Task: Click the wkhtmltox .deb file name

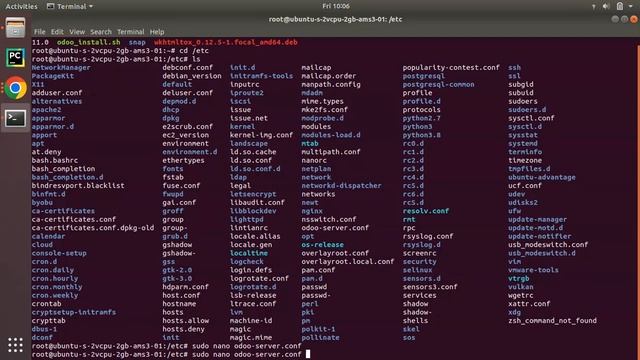Action: pos(226,42)
